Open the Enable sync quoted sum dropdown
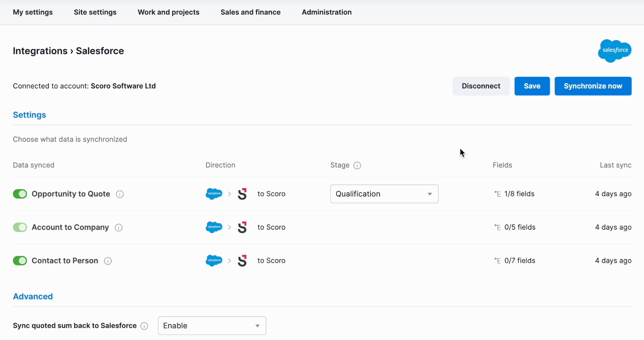 pos(212,326)
